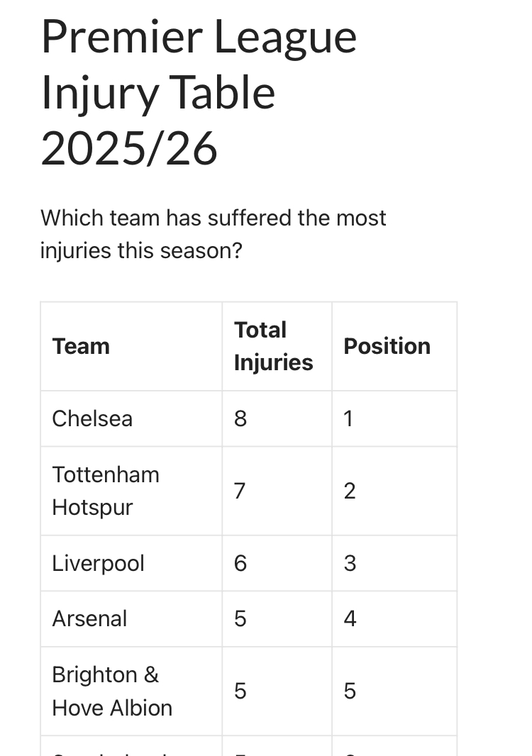Click Liverpool's total injuries value 6
Viewport: 532px width, 756px height.
240,563
